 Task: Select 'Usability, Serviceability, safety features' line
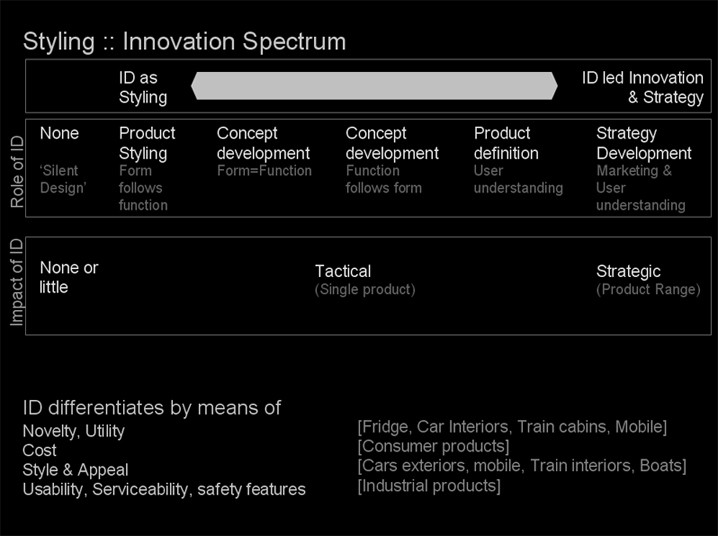point(164,489)
